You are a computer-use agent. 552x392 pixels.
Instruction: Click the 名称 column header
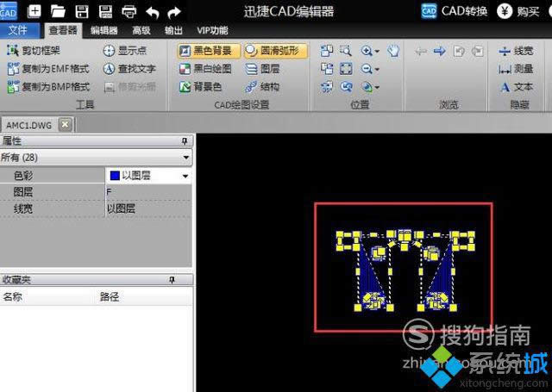(x=13, y=296)
